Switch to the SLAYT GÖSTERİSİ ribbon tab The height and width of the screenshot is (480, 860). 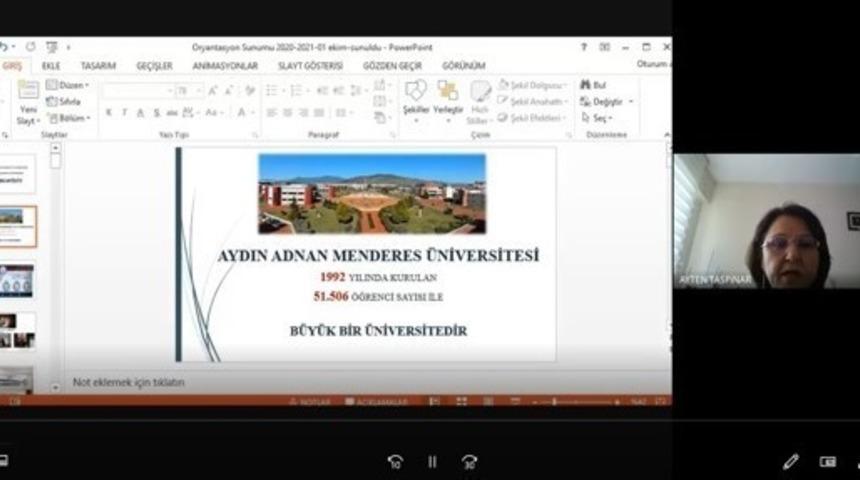click(x=310, y=66)
